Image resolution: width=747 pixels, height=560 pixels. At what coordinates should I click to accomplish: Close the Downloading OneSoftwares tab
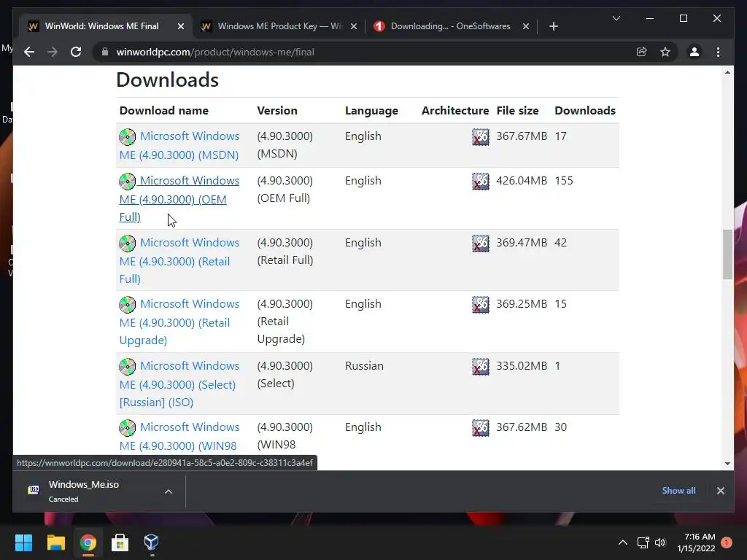click(x=525, y=26)
